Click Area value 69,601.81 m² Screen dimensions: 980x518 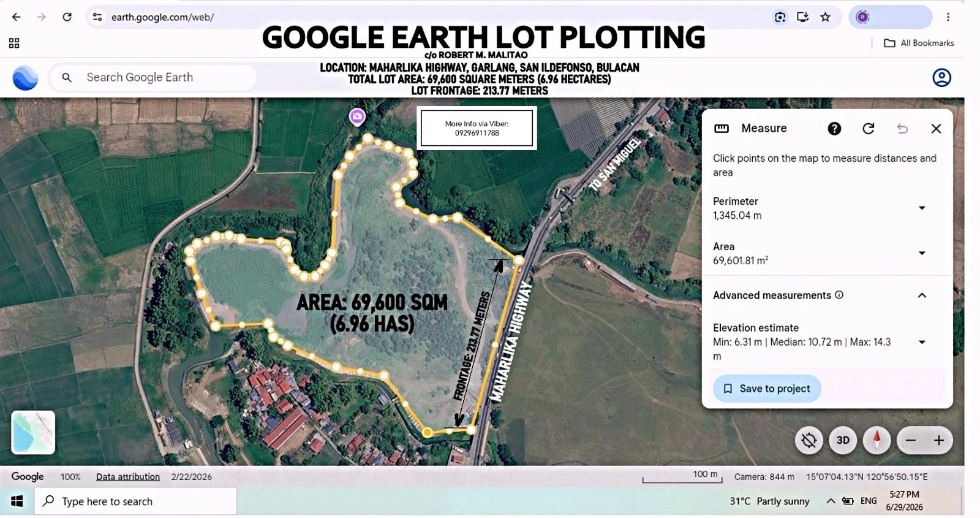coord(741,261)
